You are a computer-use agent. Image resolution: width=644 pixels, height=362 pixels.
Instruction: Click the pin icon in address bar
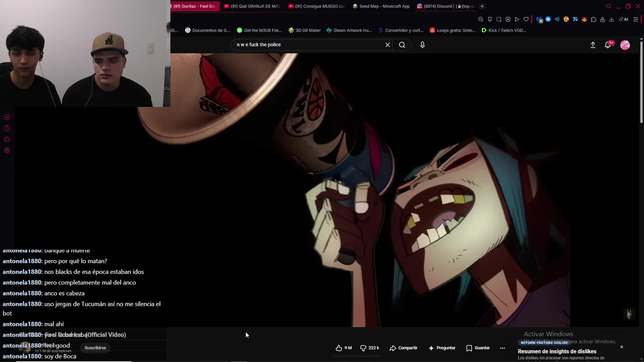490,19
